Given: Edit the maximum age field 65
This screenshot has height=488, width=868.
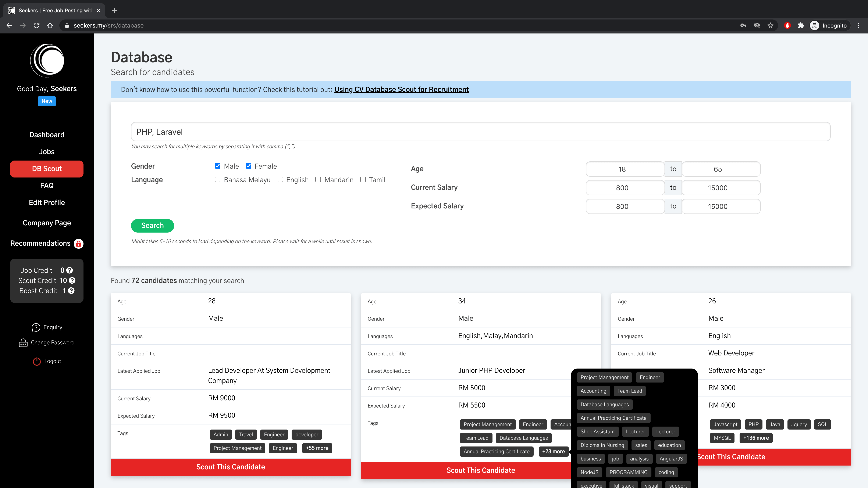Looking at the screenshot, I should pos(721,169).
